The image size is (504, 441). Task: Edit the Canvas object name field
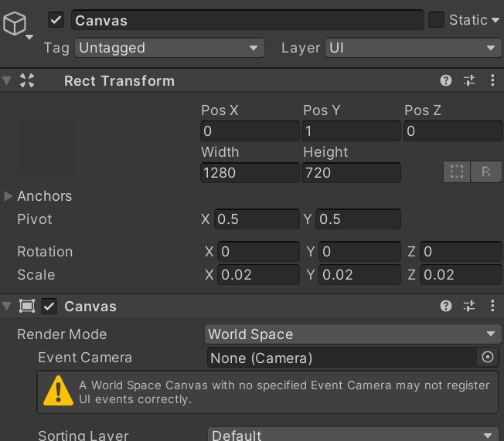(247, 20)
